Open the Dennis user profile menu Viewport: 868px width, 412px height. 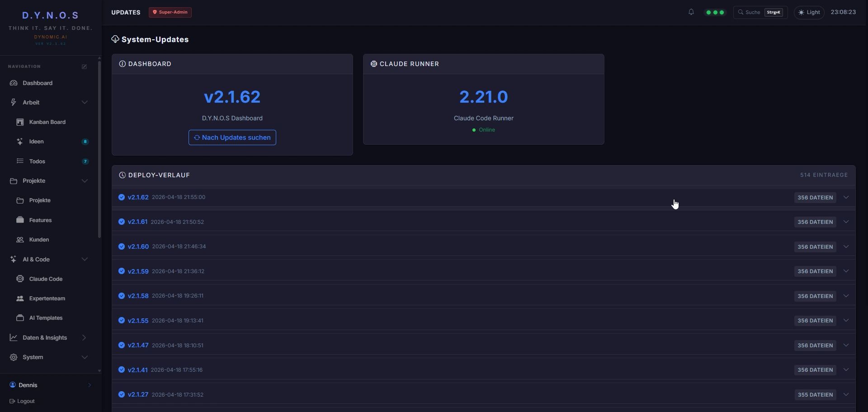[x=50, y=385]
